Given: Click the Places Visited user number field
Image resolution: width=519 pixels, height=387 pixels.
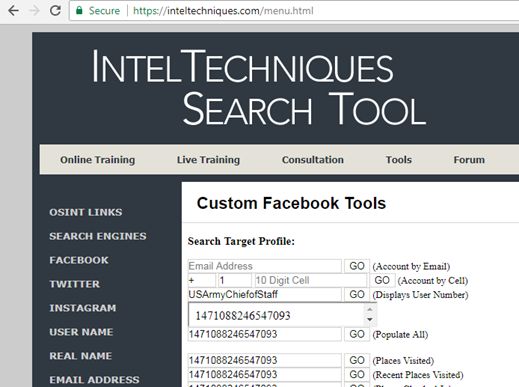Looking at the screenshot, I should click(265, 360).
